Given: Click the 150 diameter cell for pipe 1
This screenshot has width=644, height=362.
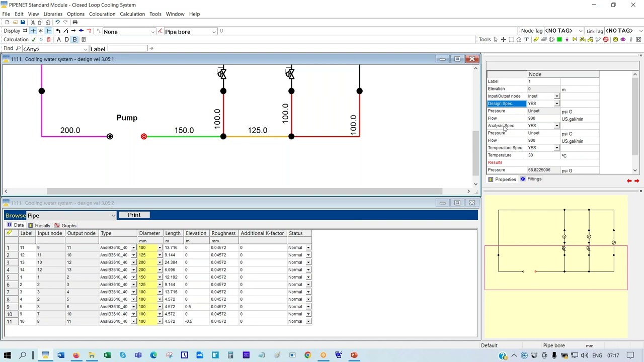Looking at the screenshot, I should pos(147,277).
